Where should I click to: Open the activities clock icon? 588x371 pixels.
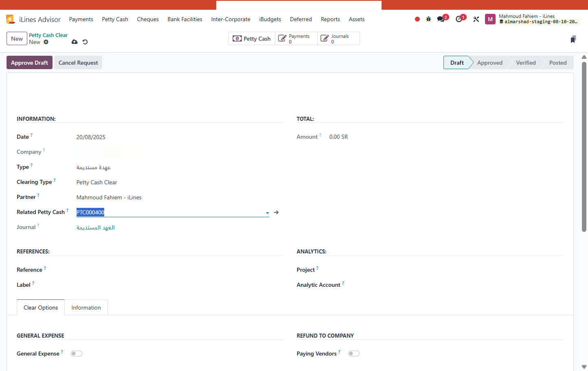459,19
